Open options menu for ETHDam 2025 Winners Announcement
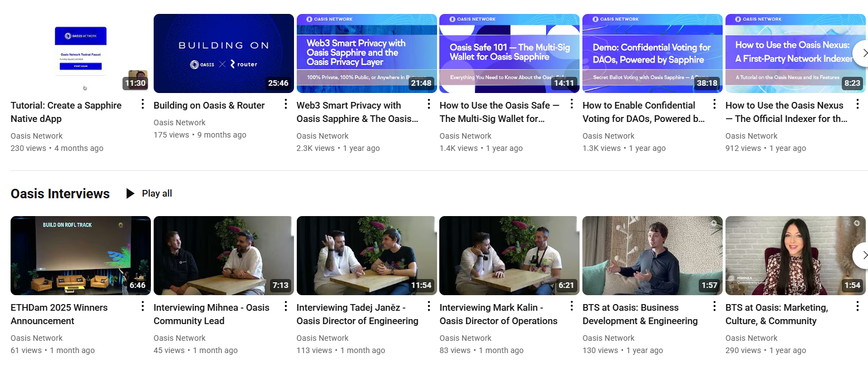This screenshot has height=367, width=868. pos(143,306)
